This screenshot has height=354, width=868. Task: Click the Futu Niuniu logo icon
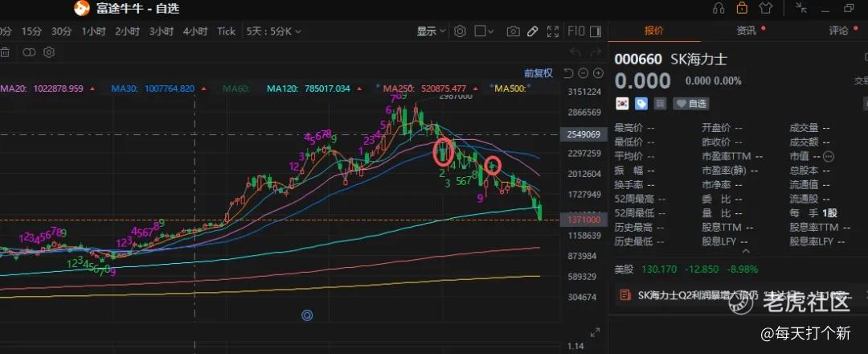81,8
